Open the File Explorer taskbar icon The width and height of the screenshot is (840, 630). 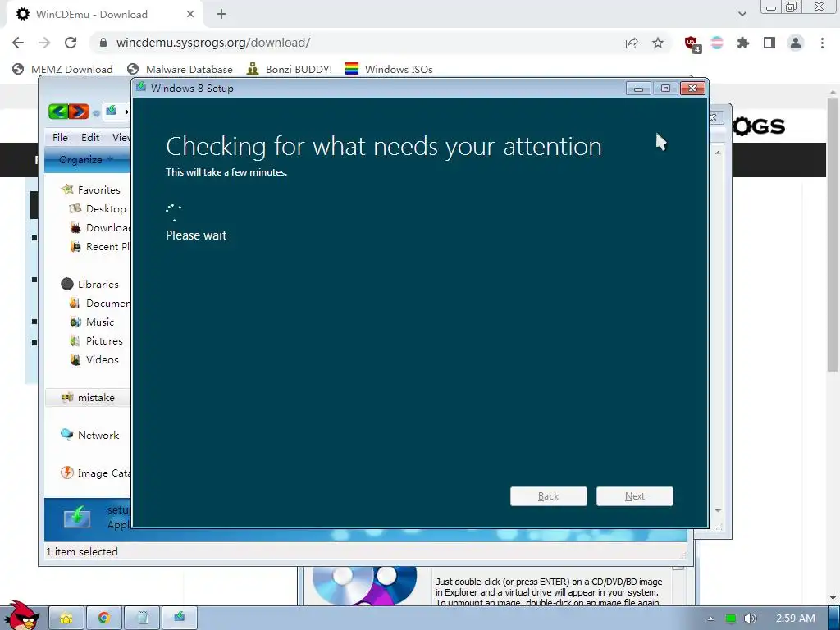tap(66, 619)
